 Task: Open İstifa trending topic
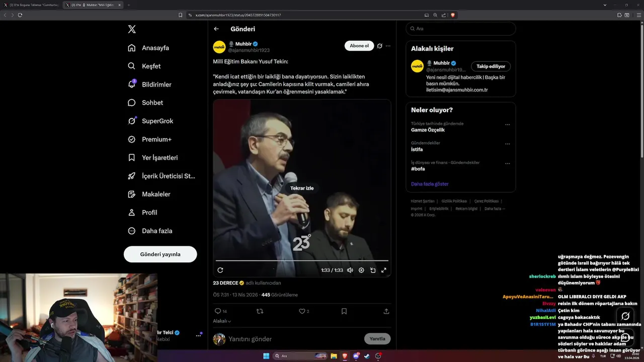(x=417, y=149)
